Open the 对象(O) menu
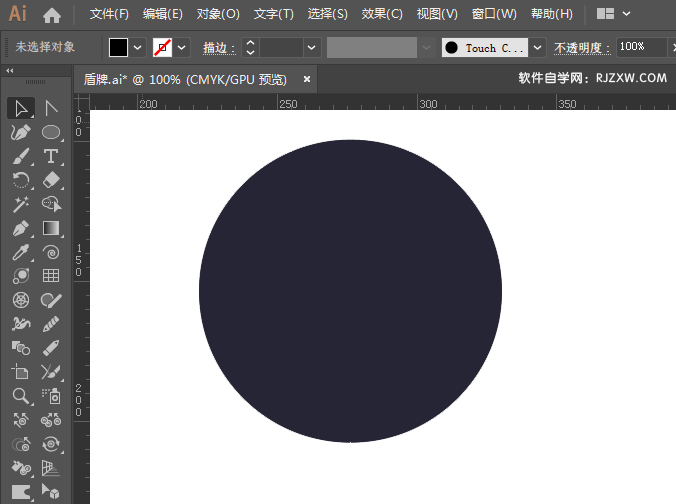Image resolution: width=676 pixels, height=504 pixels. click(x=218, y=14)
